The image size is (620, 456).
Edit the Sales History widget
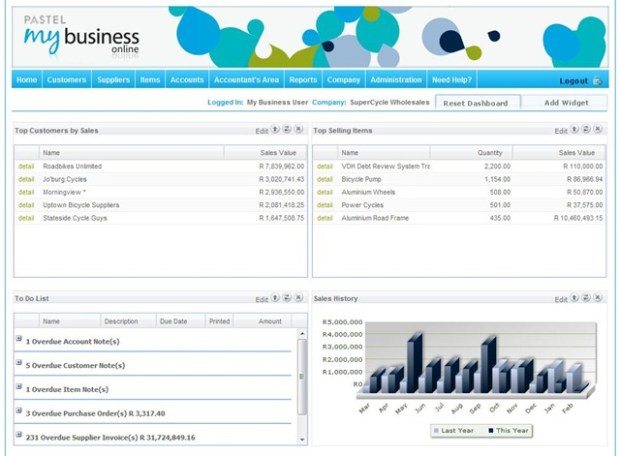click(x=561, y=299)
